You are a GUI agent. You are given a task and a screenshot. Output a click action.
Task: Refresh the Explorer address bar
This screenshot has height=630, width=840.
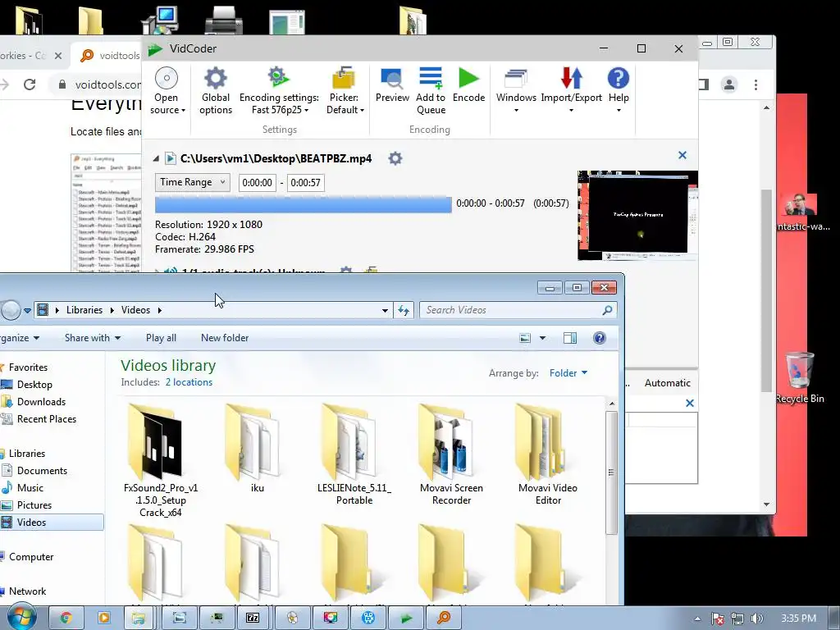click(x=404, y=310)
